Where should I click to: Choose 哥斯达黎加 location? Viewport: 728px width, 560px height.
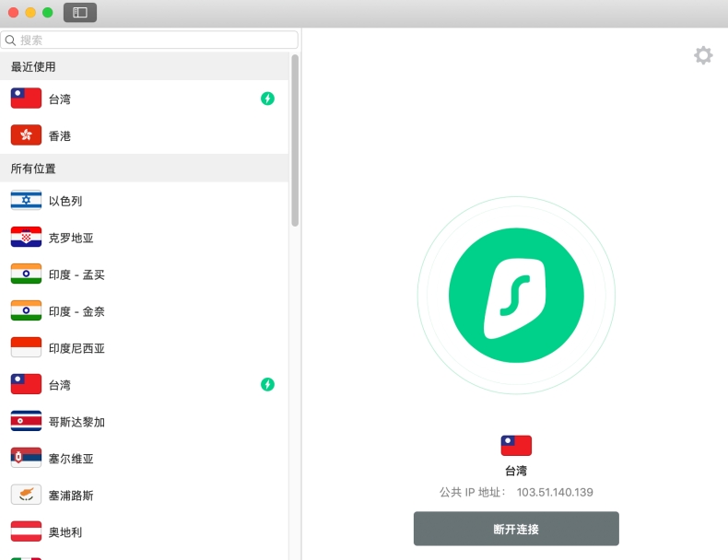coord(144,421)
